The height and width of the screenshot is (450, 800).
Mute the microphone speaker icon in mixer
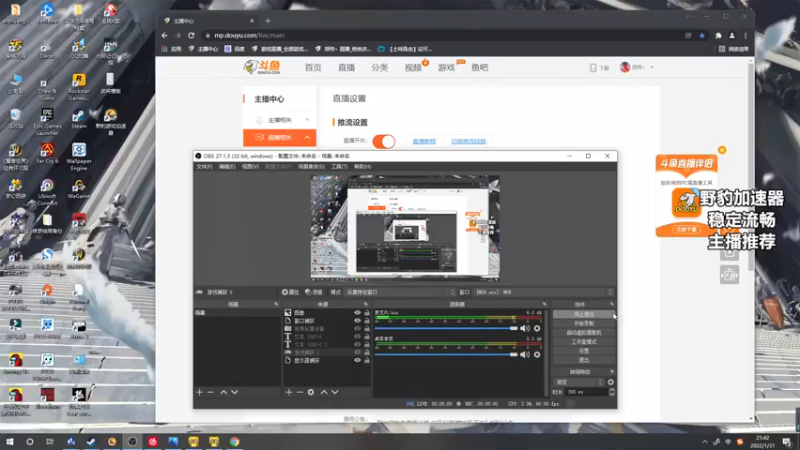point(524,328)
